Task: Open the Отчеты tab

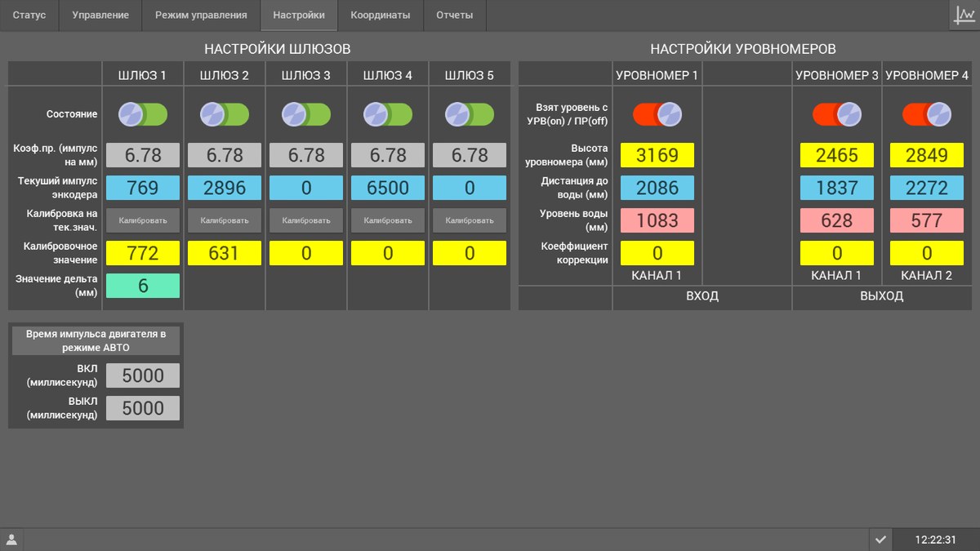Action: point(455,16)
